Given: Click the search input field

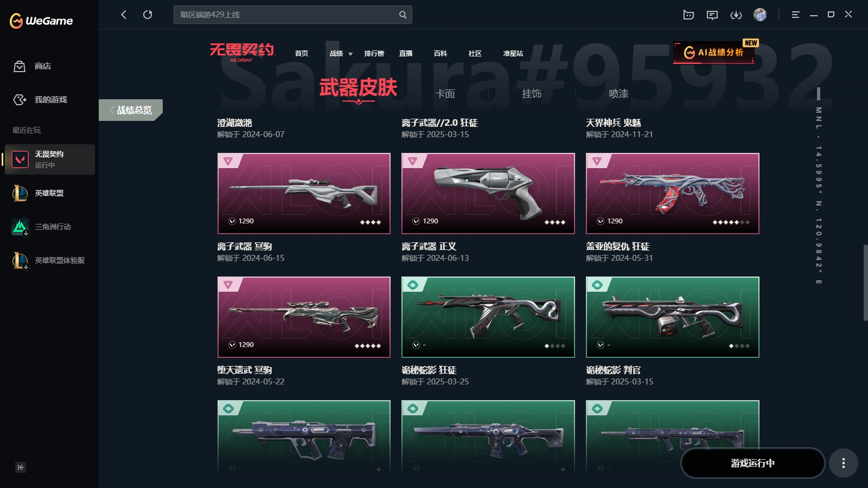Looking at the screenshot, I should click(288, 15).
